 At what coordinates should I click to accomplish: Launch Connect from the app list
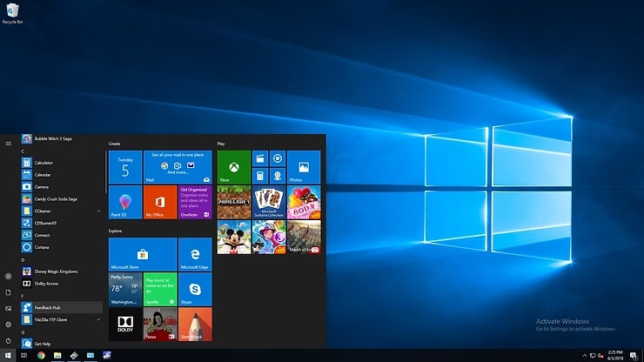(62, 235)
